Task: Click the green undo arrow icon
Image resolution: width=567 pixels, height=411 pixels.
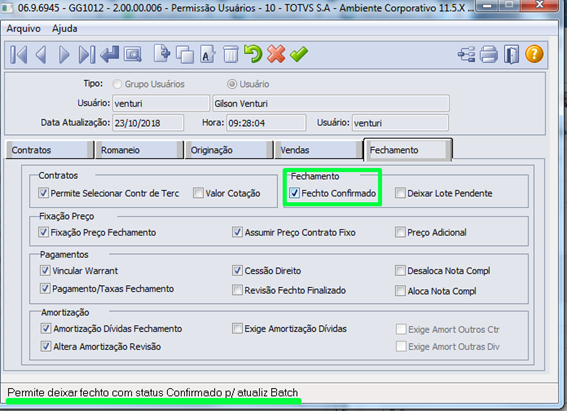Action: click(253, 54)
